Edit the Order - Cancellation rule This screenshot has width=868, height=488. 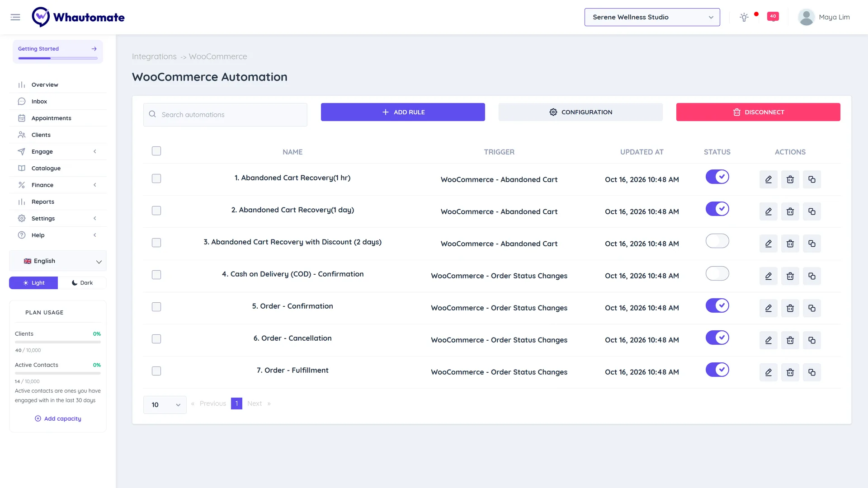(768, 340)
